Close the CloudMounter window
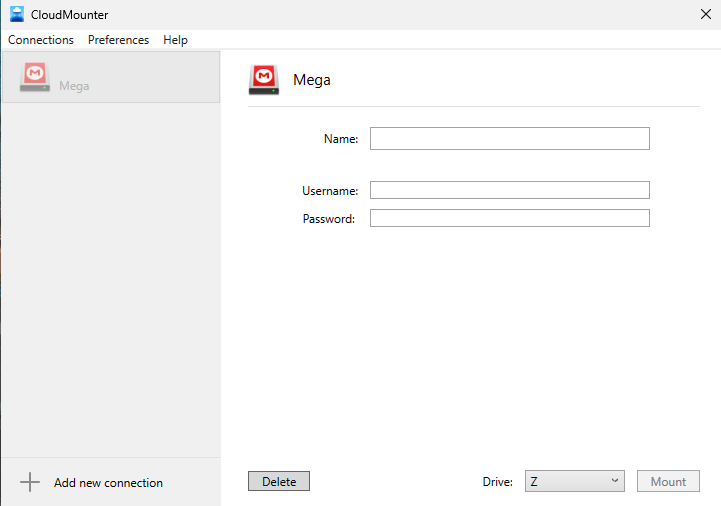 coord(706,14)
